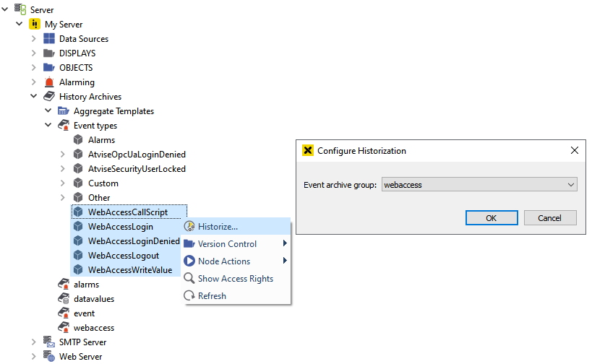Click the OBJECTS blue folder icon
Viewport: 592px width, 364px height.
point(49,67)
